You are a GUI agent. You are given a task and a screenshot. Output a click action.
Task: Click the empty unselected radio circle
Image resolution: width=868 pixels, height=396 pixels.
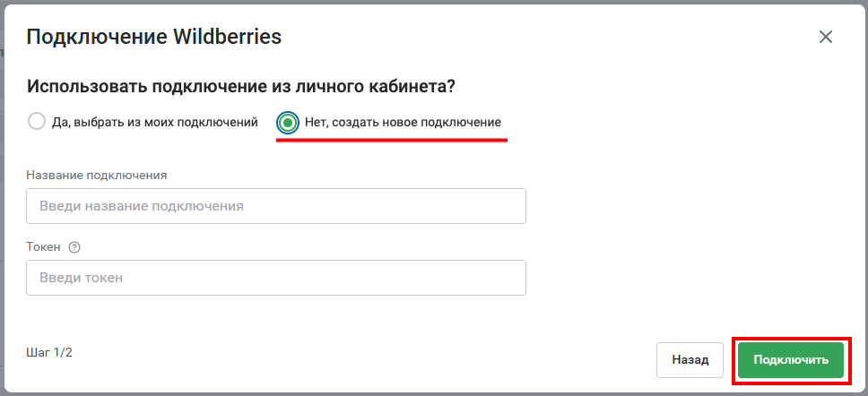(37, 122)
